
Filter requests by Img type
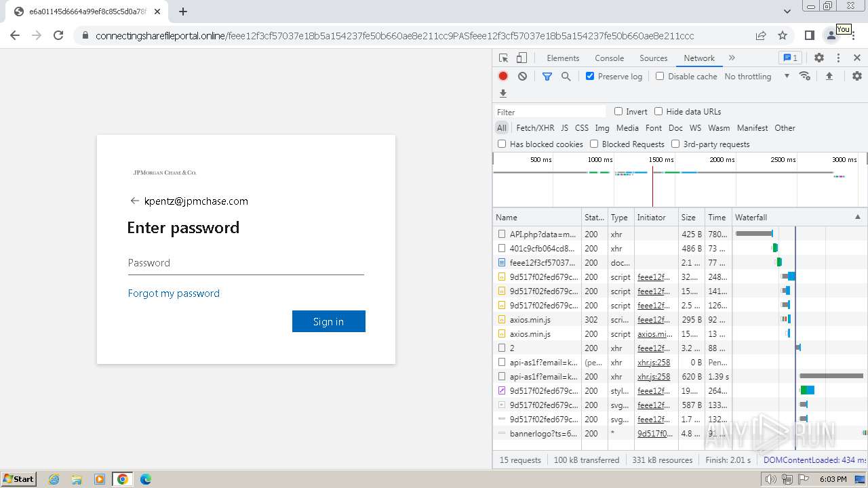click(602, 127)
